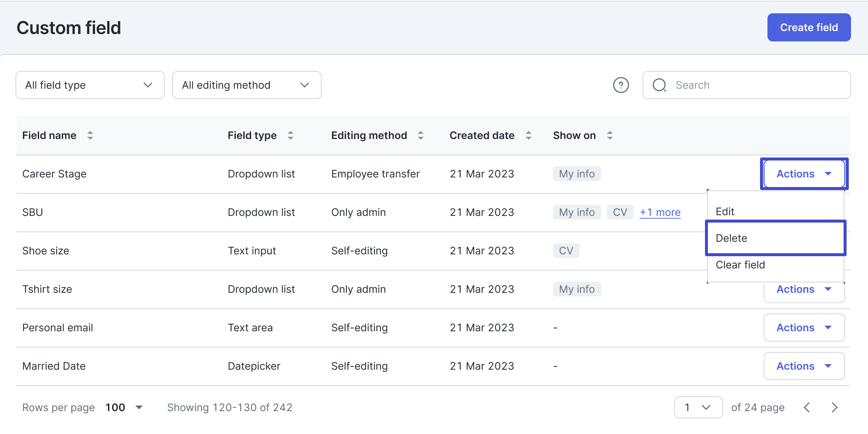Select Clear field menu option
Image resolution: width=868 pixels, height=434 pixels.
(775, 265)
